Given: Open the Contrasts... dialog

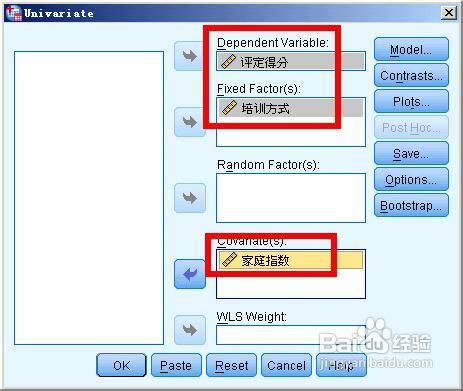Looking at the screenshot, I should coord(411,75).
